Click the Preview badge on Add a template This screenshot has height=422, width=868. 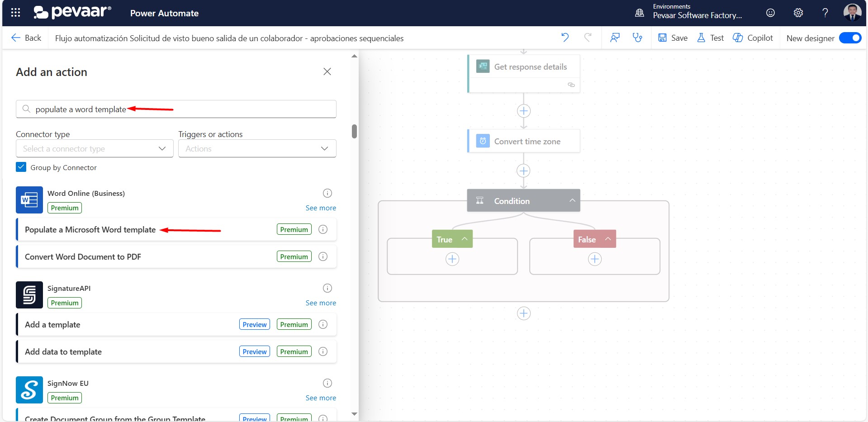255,324
